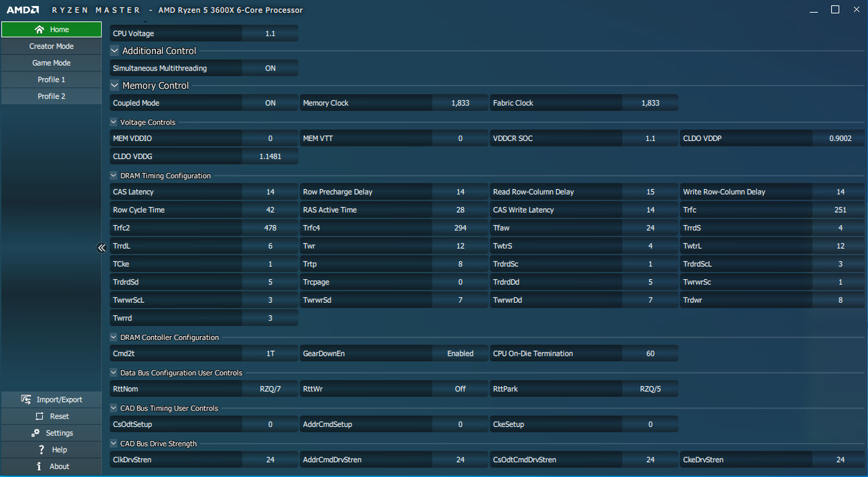Open RttPark RZQ/5 value

coord(650,389)
